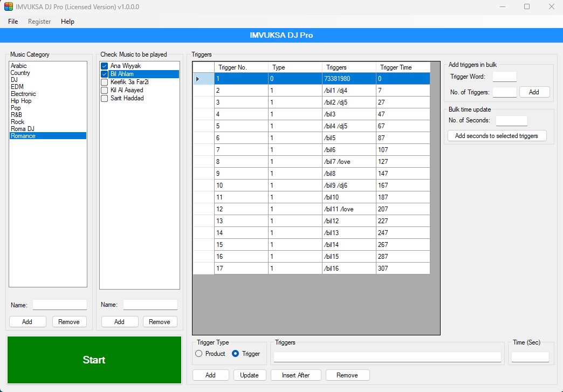
Task: Uncheck the Ana Wiyyak music checkbox
Action: pyautogui.click(x=105, y=66)
